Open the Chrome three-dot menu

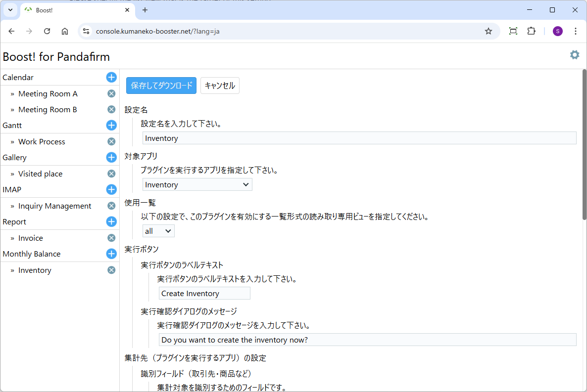(576, 32)
